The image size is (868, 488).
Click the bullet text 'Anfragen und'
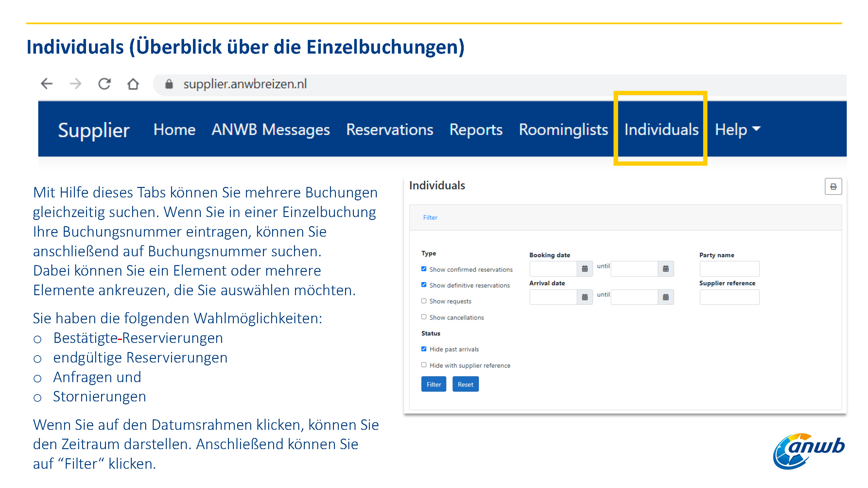pos(97,377)
